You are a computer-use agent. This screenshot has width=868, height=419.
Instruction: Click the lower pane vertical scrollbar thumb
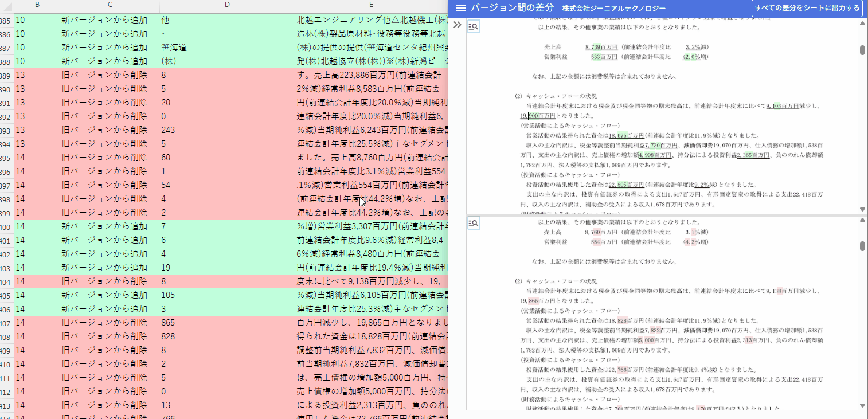pos(862,246)
